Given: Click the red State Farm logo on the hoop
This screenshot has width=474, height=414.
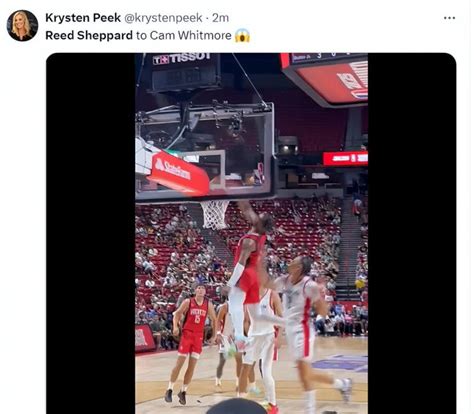Looking at the screenshot, I should click(178, 173).
